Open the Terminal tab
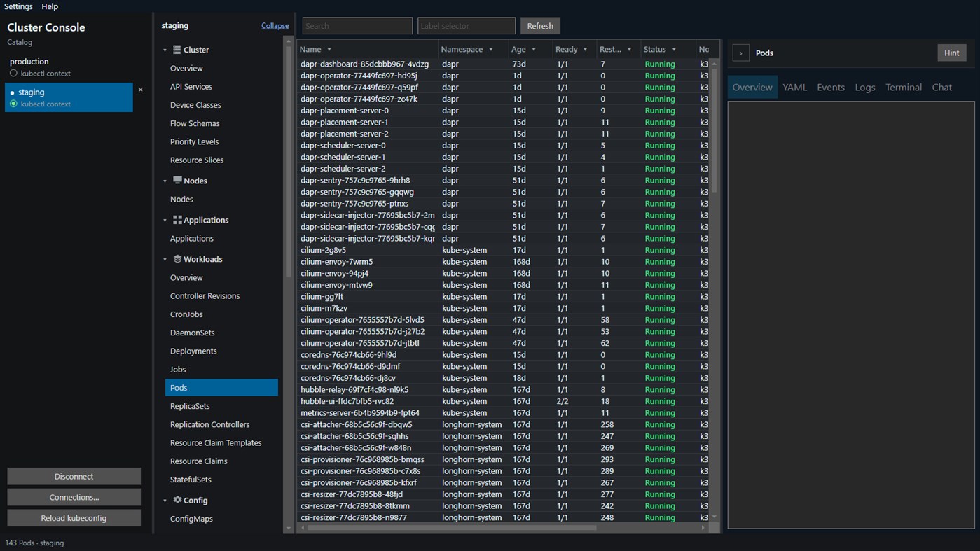 point(904,88)
